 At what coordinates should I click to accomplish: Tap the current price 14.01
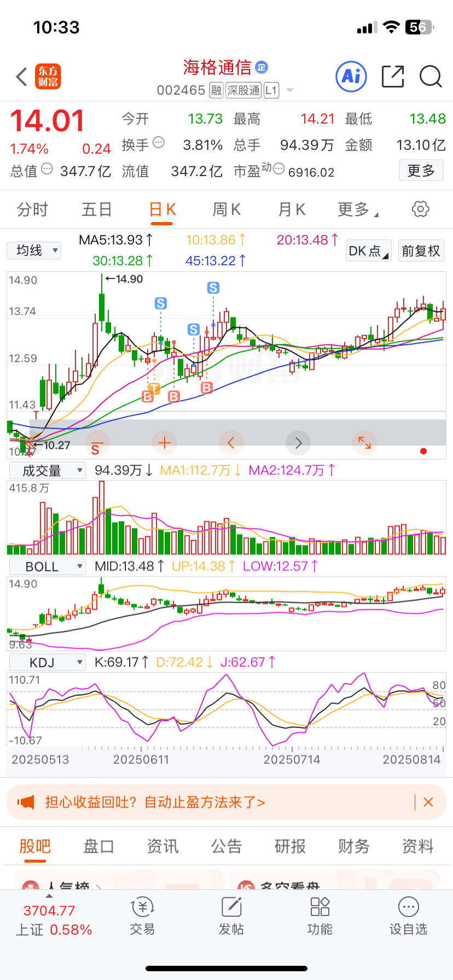48,121
